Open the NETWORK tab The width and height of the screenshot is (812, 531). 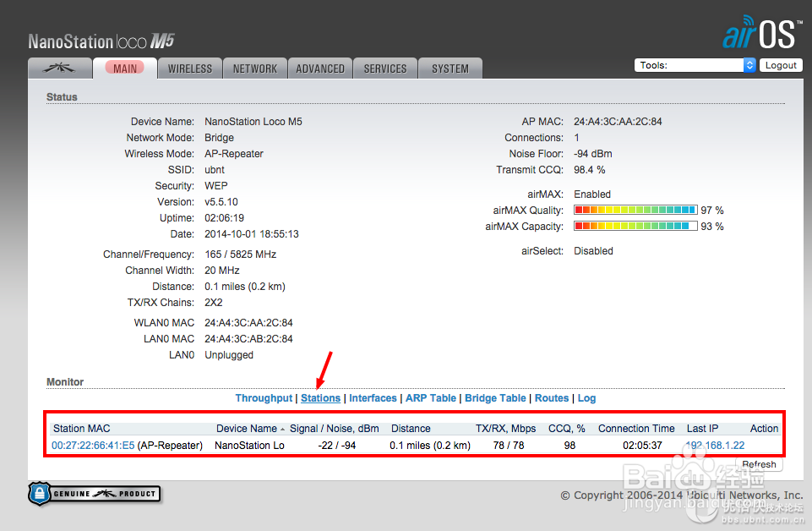(x=255, y=68)
